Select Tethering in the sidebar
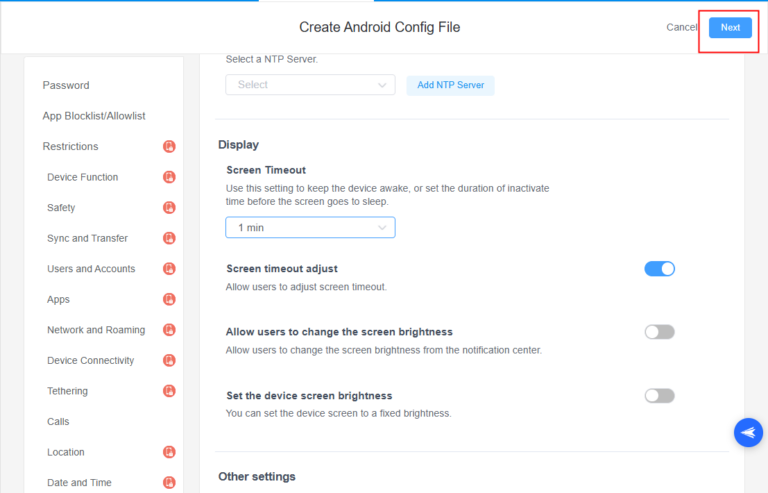Screen dimensions: 768x493 [x=68, y=391]
